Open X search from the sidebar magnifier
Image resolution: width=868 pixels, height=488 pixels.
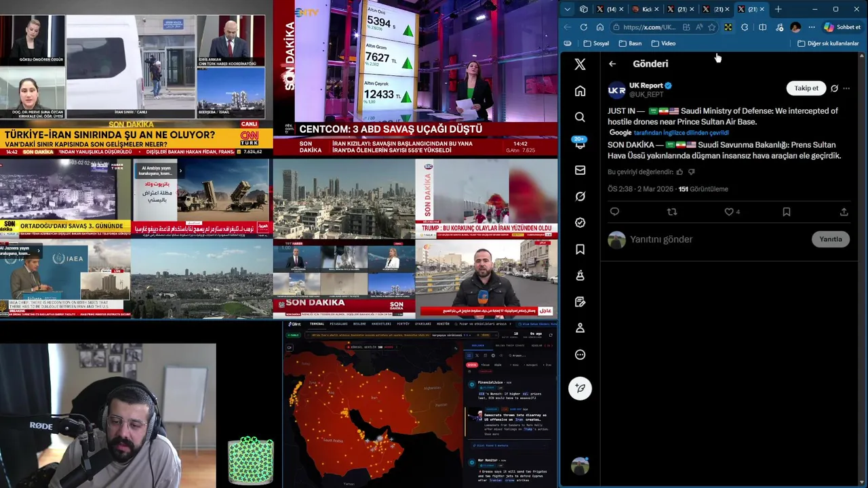coord(580,117)
